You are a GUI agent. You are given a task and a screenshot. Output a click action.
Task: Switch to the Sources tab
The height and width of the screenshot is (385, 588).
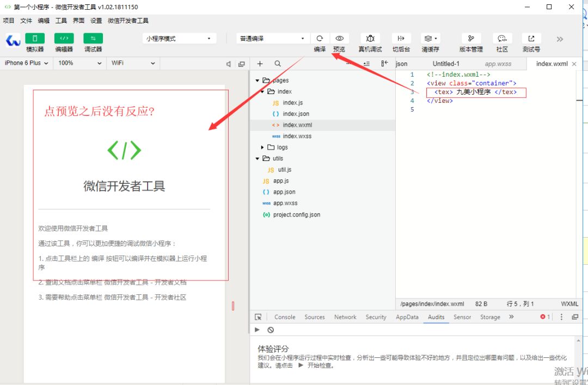[315, 317]
